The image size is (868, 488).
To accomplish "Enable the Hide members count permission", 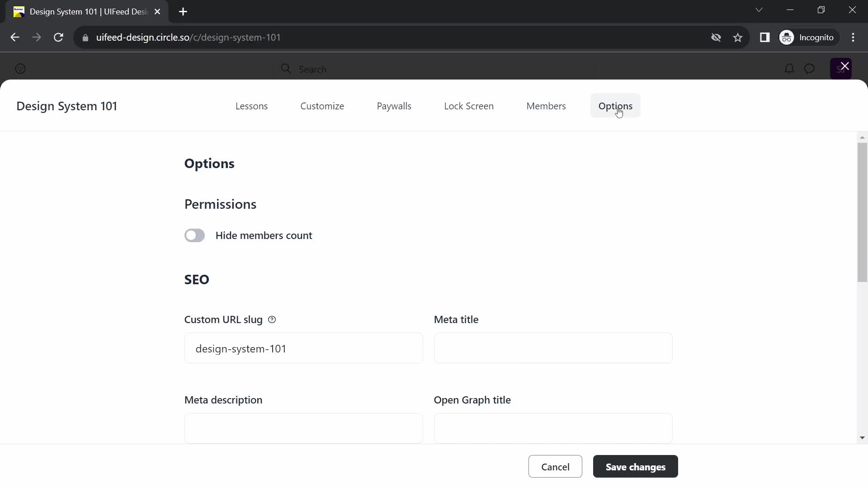I will [195, 235].
